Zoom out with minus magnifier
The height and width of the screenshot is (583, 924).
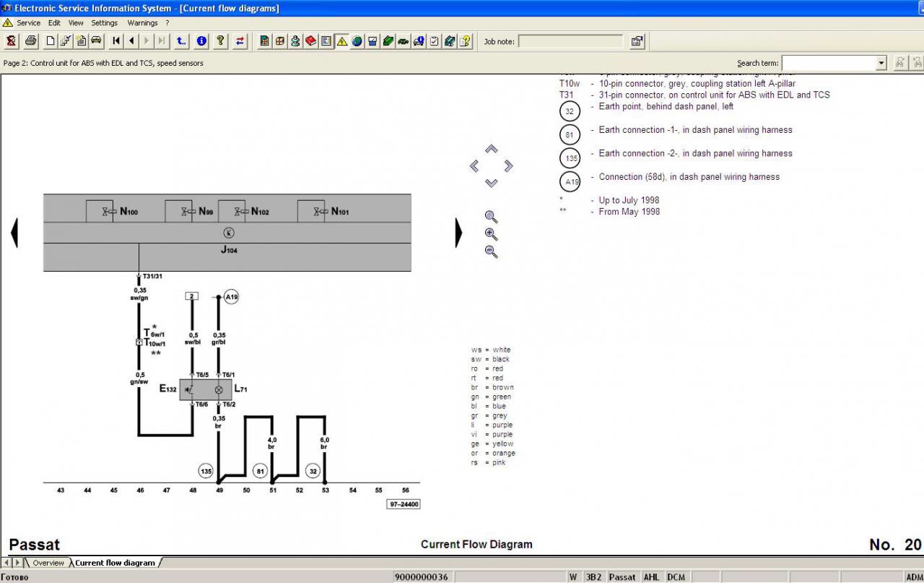tap(492, 251)
